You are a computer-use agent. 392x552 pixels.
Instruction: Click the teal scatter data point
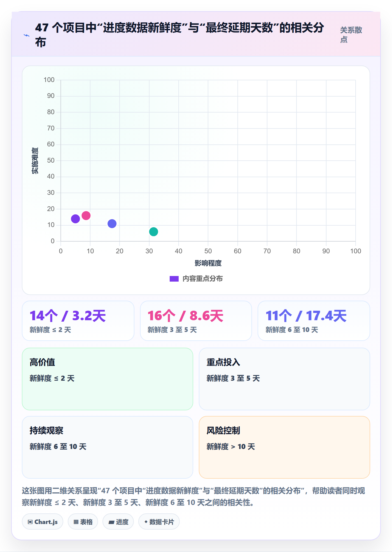point(153,232)
